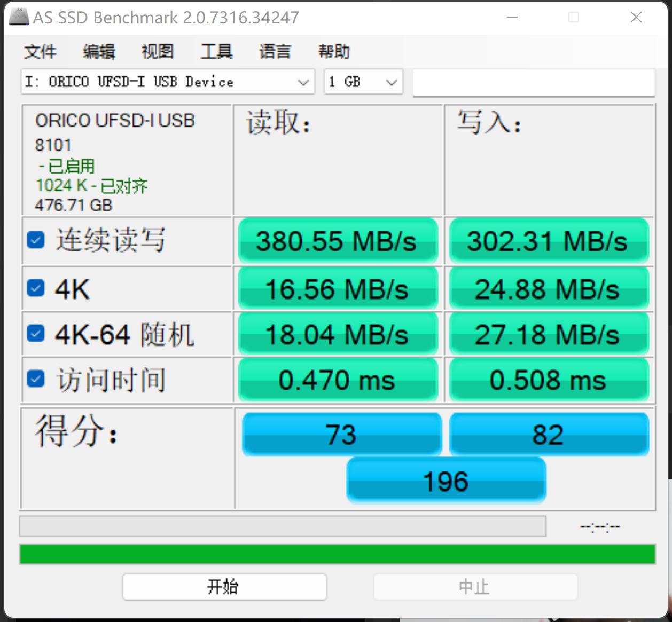
Task: Open the 工具 menu
Action: tap(216, 52)
